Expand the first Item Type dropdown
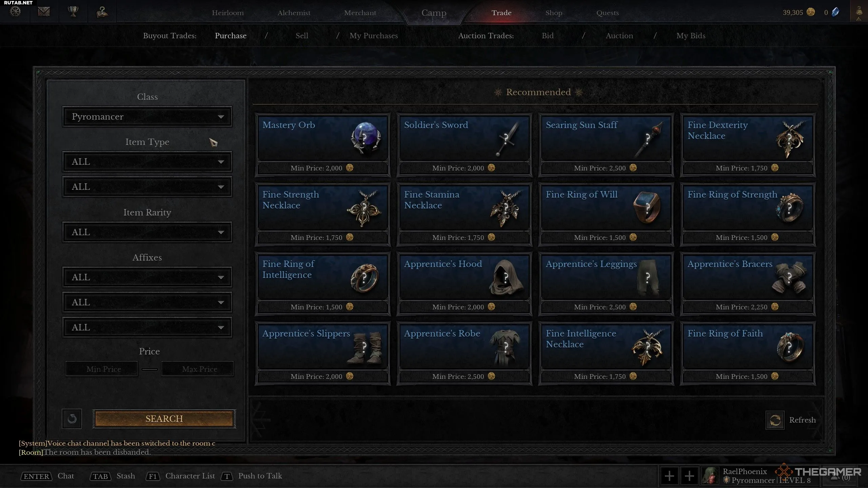This screenshot has width=868, height=488. tap(147, 162)
